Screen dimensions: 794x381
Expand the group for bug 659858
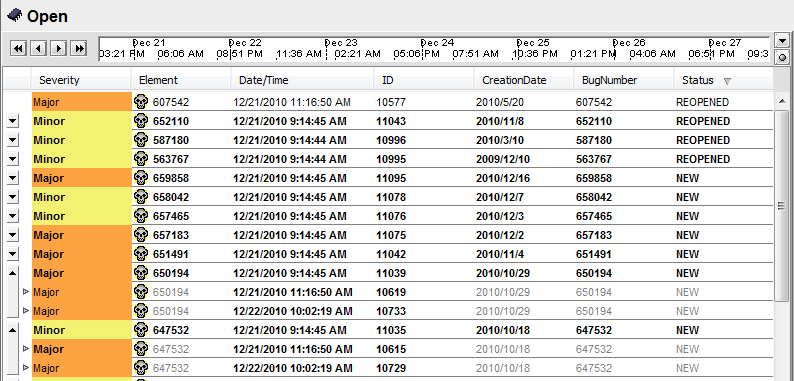tap(13, 178)
